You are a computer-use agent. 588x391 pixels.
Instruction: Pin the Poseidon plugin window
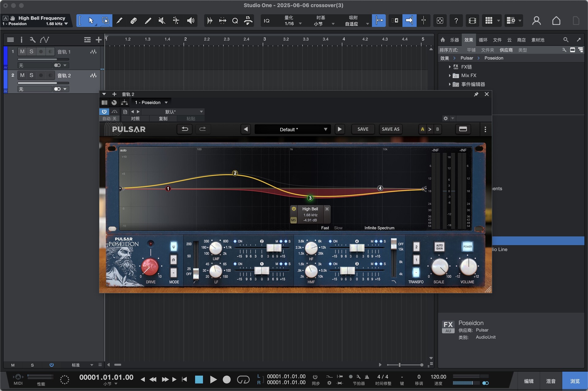(476, 94)
